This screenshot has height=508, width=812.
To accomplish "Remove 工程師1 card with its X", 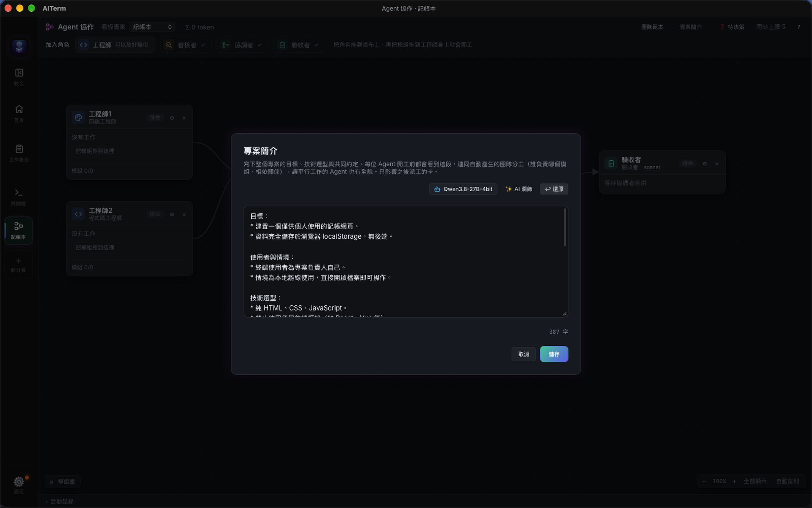I will tap(184, 118).
